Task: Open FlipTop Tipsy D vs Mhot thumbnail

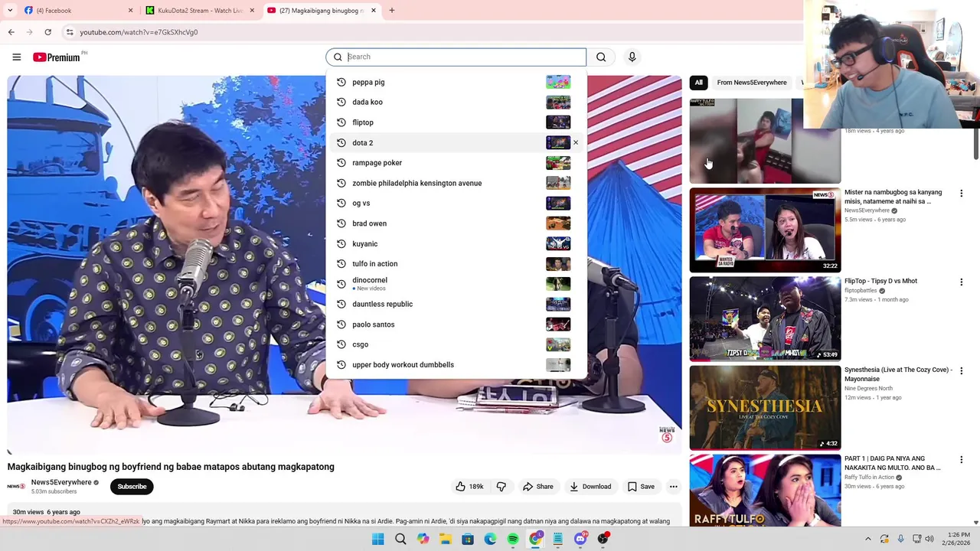Action: click(x=765, y=319)
